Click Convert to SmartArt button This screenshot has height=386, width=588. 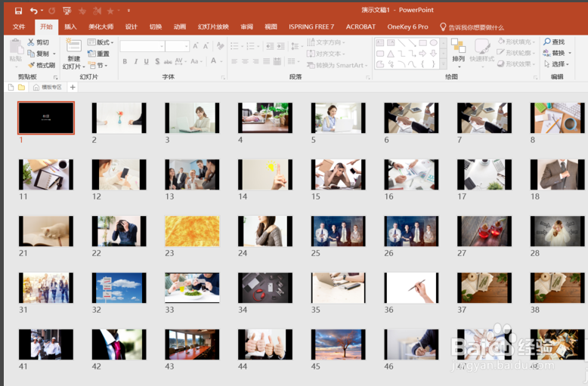(x=337, y=65)
